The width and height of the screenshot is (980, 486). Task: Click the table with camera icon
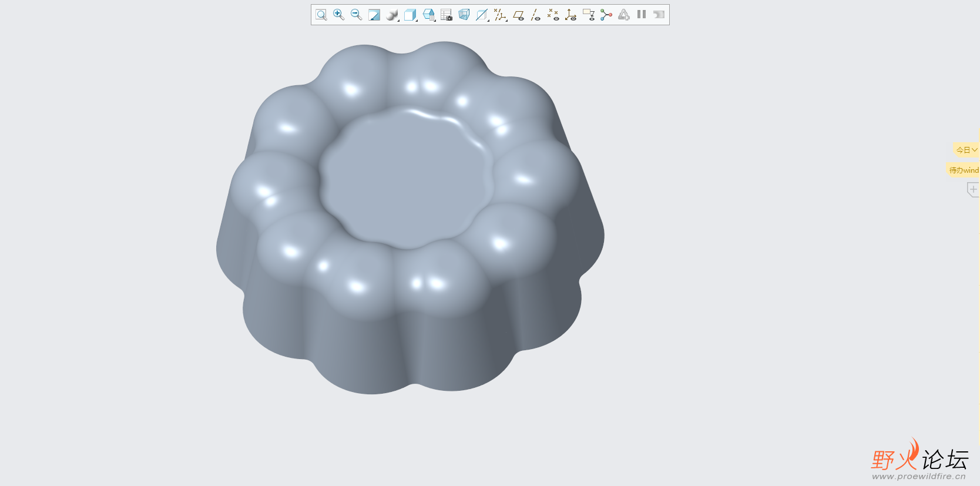[447, 15]
